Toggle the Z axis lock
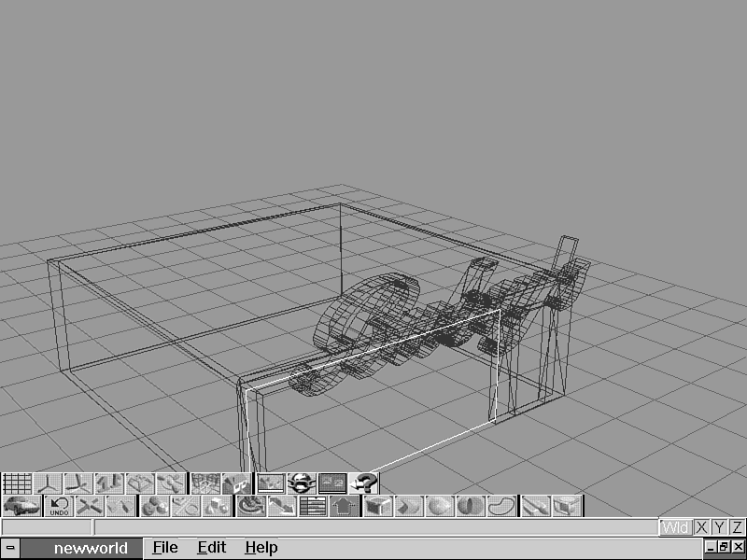Image resolution: width=747 pixels, height=560 pixels. [738, 527]
